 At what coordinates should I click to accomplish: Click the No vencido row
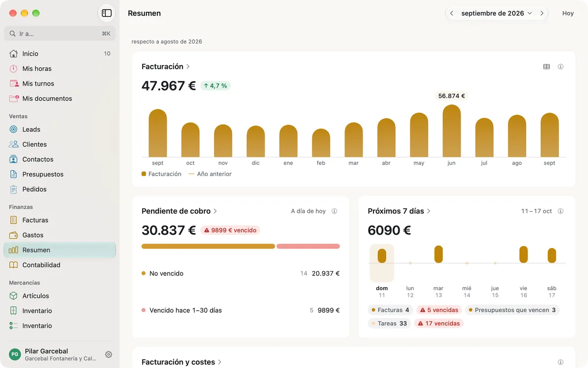pyautogui.click(x=241, y=273)
